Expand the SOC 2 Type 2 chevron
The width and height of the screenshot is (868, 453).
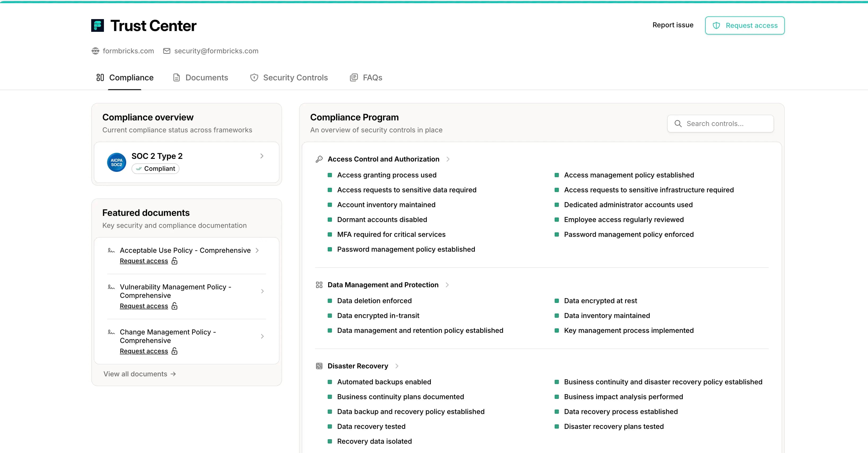click(262, 156)
